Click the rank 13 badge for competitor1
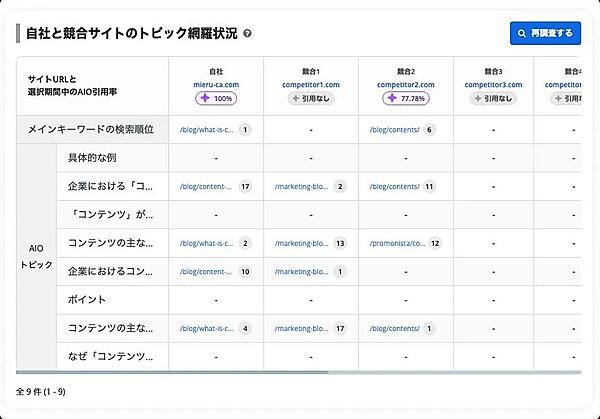This screenshot has height=419, width=600. [x=340, y=243]
